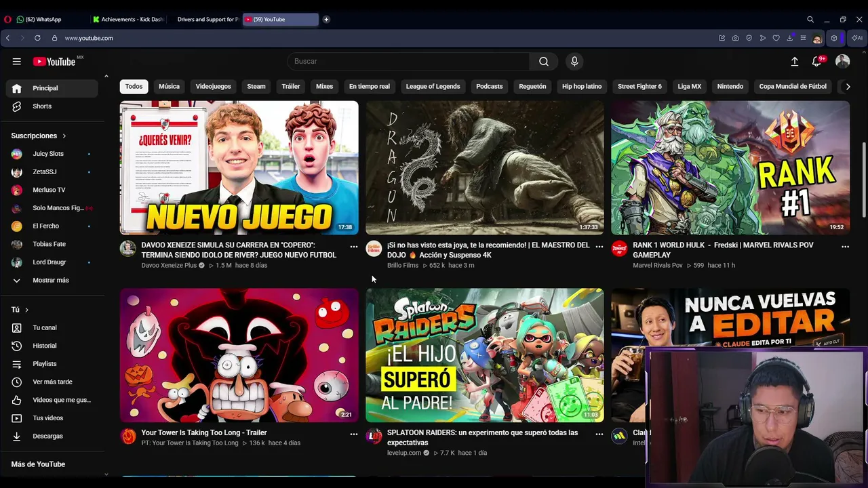Open options menu for Rank 1 World Hulk video
This screenshot has width=868, height=488.
pos(846,247)
